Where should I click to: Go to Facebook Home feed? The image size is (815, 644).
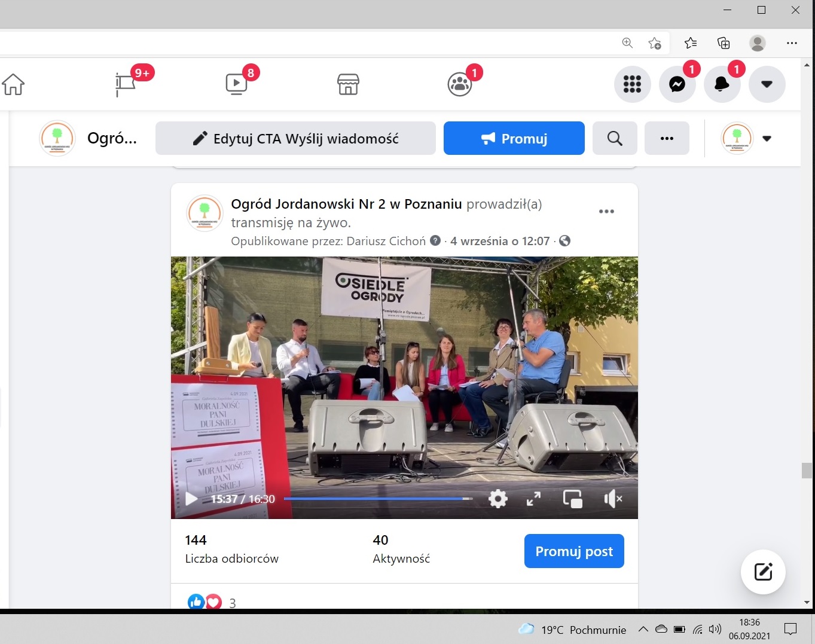coord(13,84)
